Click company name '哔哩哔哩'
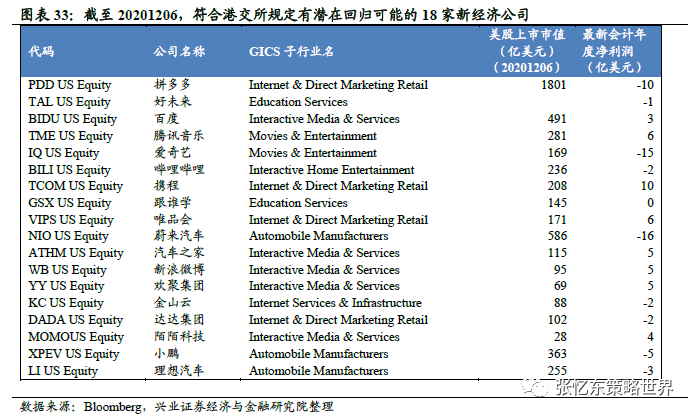This screenshot has height=418, width=696. [x=179, y=169]
